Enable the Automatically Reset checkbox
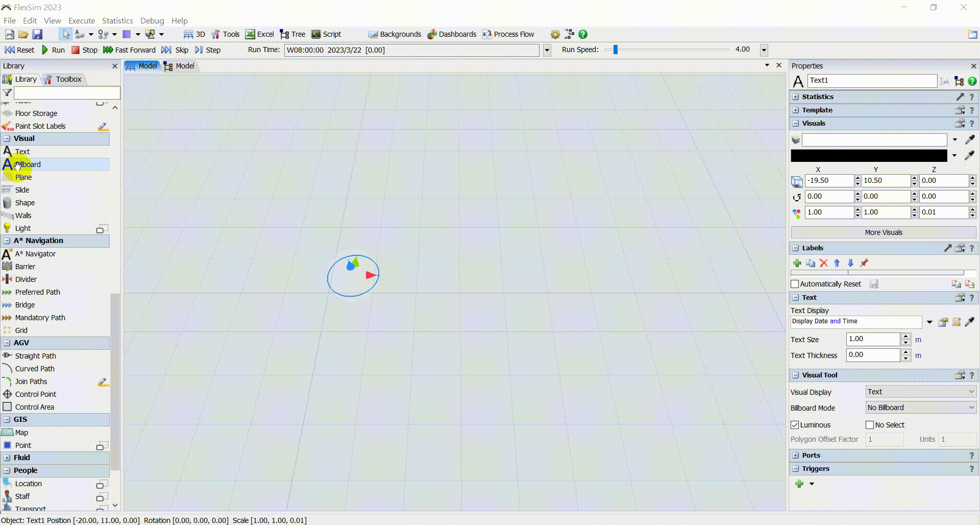The width and height of the screenshot is (980, 525). coord(795,284)
